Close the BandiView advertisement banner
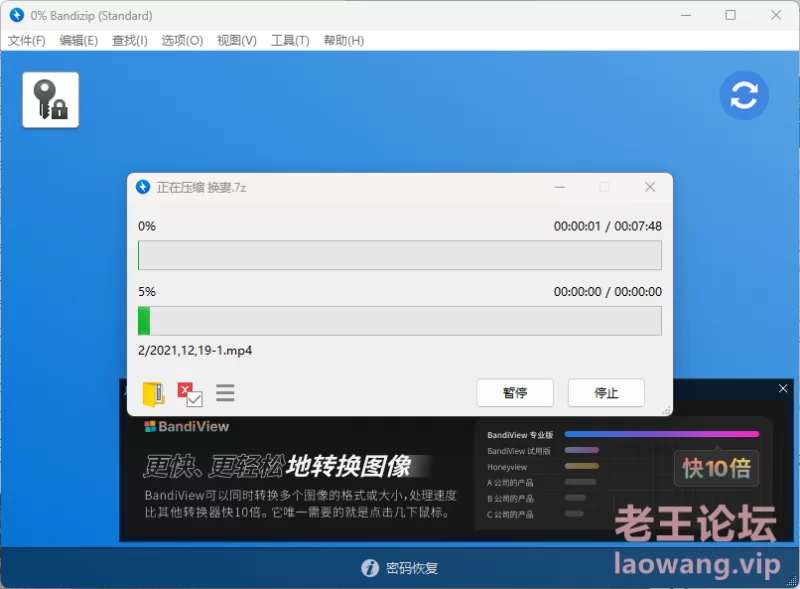Screen dimensions: 800x589 tap(783, 388)
